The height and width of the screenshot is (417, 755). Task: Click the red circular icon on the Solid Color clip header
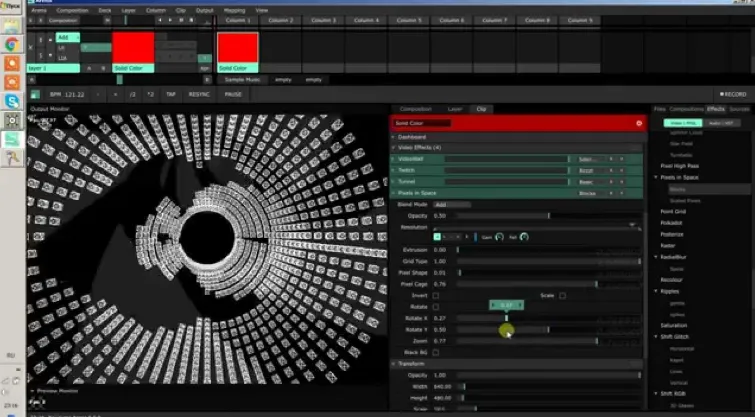pyautogui.click(x=639, y=123)
